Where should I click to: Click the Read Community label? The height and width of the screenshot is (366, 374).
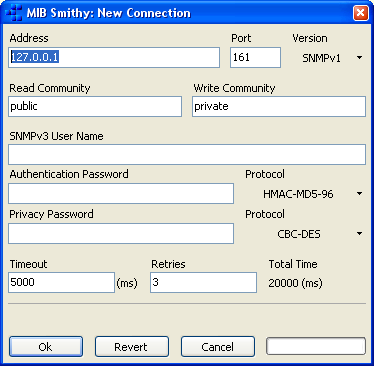50,88
